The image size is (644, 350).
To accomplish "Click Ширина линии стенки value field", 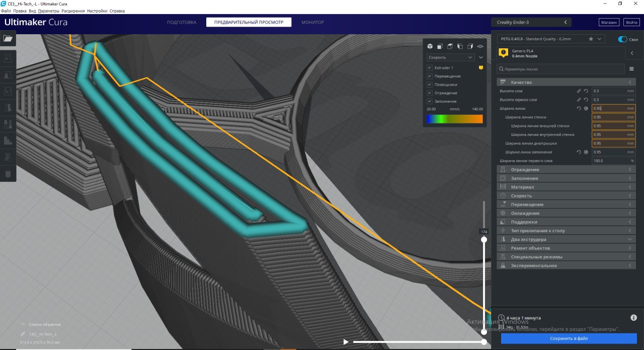I will 613,117.
